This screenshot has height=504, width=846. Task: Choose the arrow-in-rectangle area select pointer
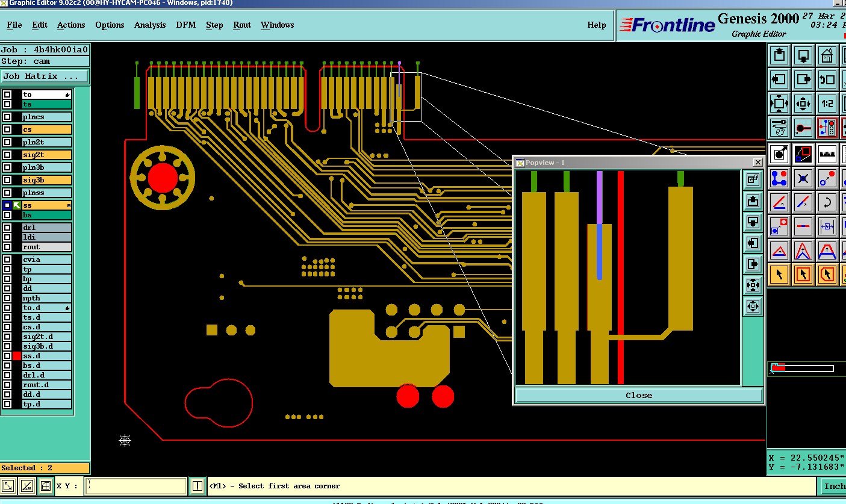[803, 275]
